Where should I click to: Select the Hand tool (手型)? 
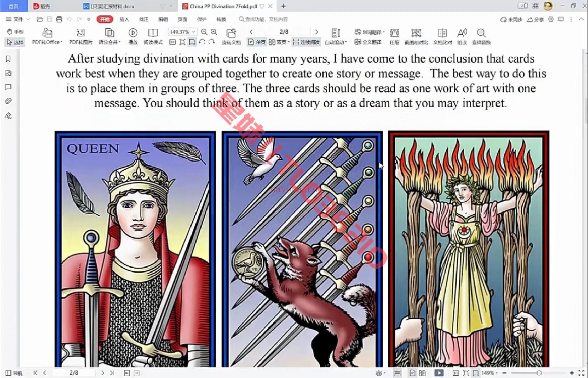(x=15, y=32)
